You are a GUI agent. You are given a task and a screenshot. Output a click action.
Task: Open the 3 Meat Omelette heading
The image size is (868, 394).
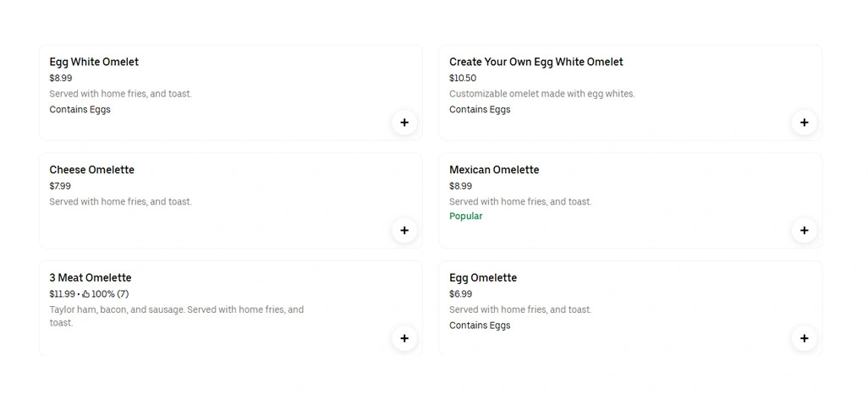click(91, 278)
